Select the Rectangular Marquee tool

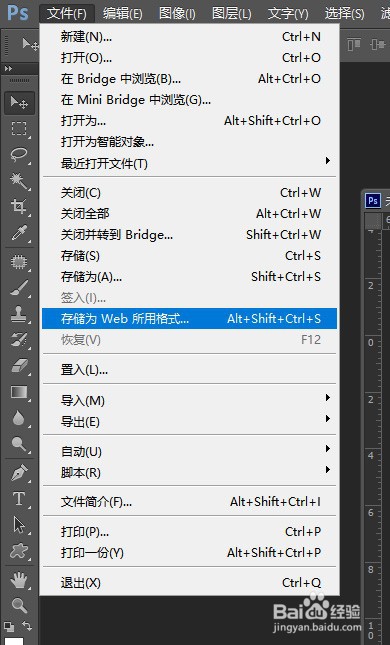click(x=19, y=129)
